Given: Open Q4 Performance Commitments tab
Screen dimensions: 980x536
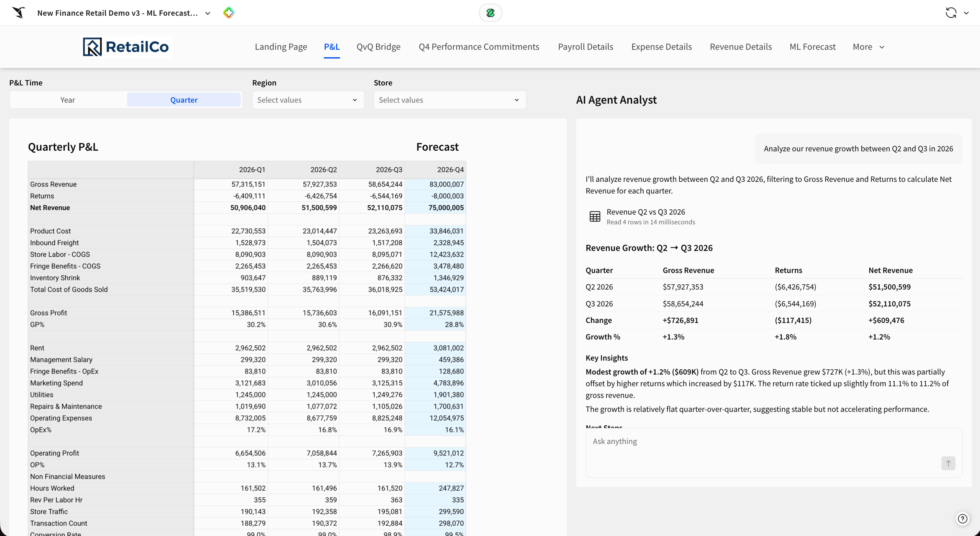Looking at the screenshot, I should coord(479,47).
